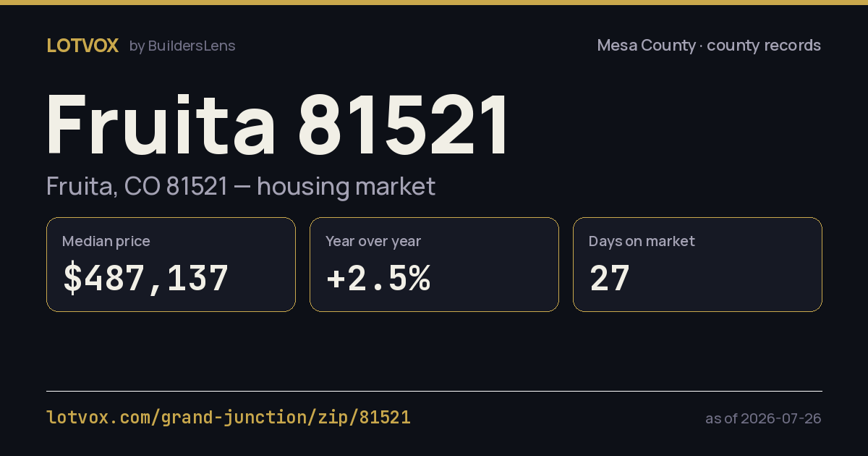
Task: Click "81521" in the large title
Action: pos(404,125)
